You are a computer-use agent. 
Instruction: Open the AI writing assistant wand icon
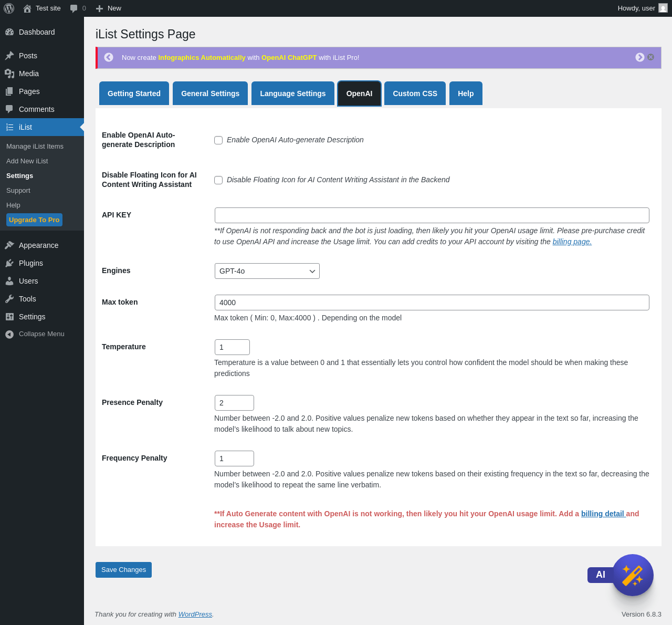click(632, 575)
